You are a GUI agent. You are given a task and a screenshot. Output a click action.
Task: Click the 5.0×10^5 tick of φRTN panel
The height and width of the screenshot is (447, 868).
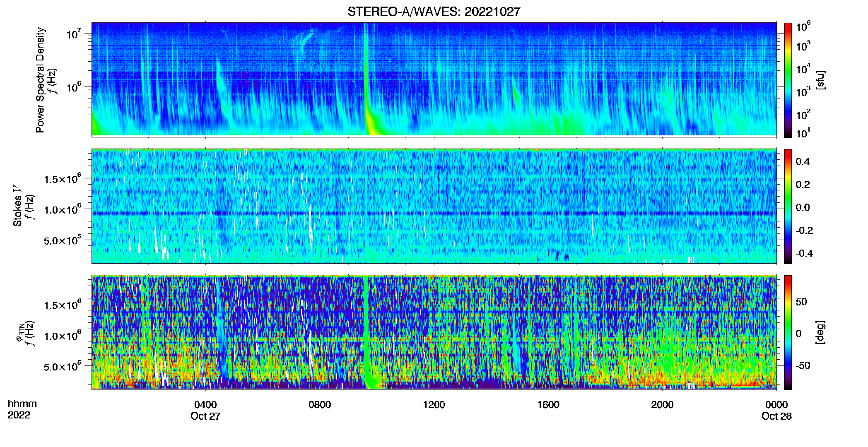click(62, 366)
